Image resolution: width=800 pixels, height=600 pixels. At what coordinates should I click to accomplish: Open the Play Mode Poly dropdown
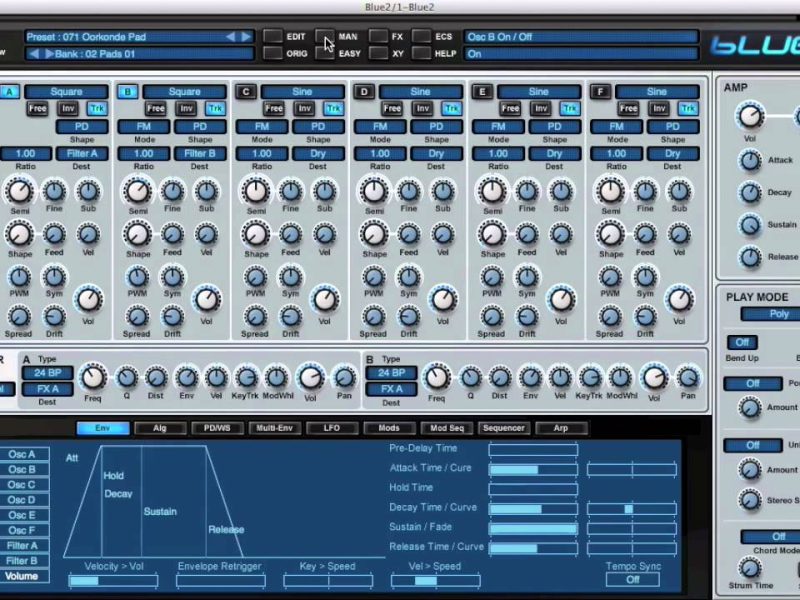(770, 314)
